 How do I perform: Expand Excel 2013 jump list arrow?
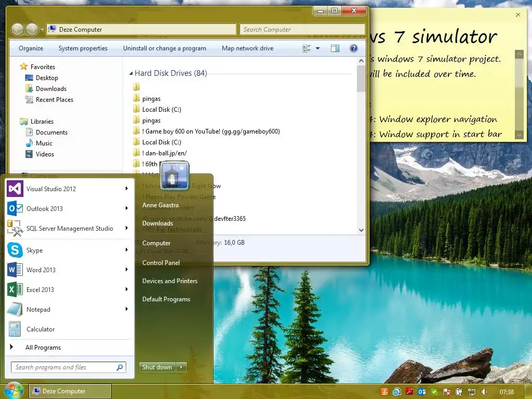tap(127, 289)
